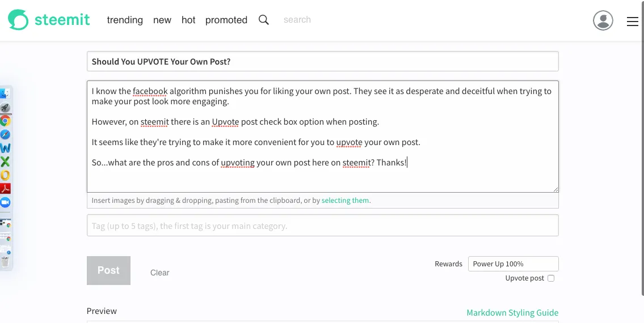Open the Rewards Power Up 100% dropdown
The image size is (644, 323).
(513, 264)
